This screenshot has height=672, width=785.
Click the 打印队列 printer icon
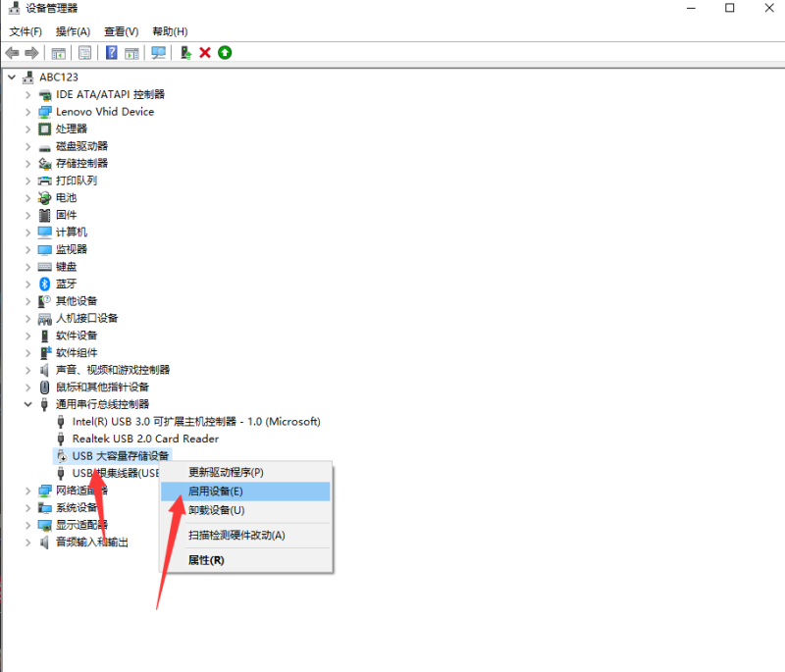coord(45,181)
